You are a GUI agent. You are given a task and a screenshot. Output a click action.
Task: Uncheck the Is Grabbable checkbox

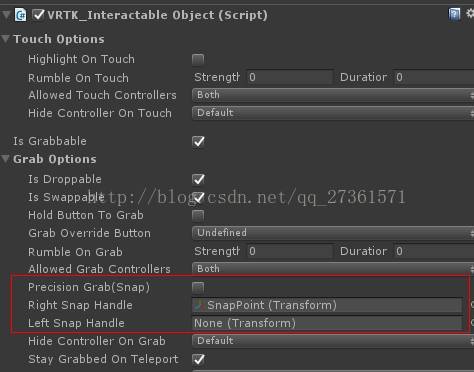[198, 141]
